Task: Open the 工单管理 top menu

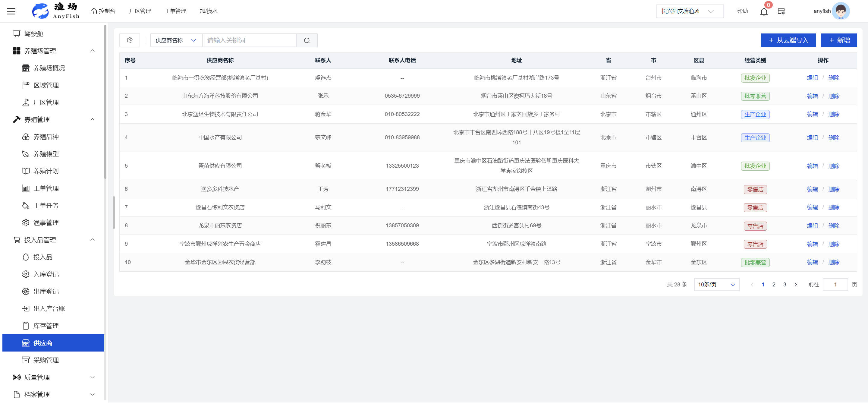Action: pos(175,11)
